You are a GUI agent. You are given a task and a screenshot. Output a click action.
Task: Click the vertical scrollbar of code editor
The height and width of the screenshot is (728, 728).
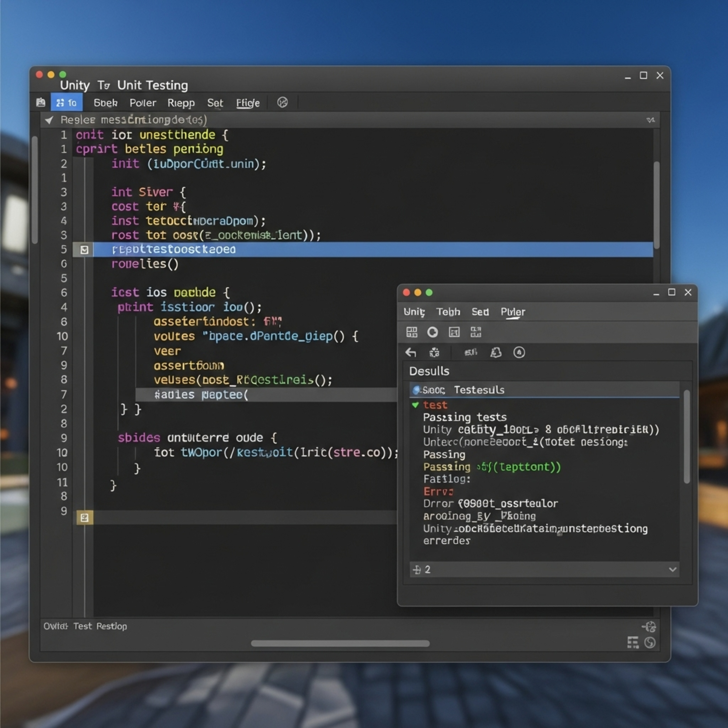656,205
